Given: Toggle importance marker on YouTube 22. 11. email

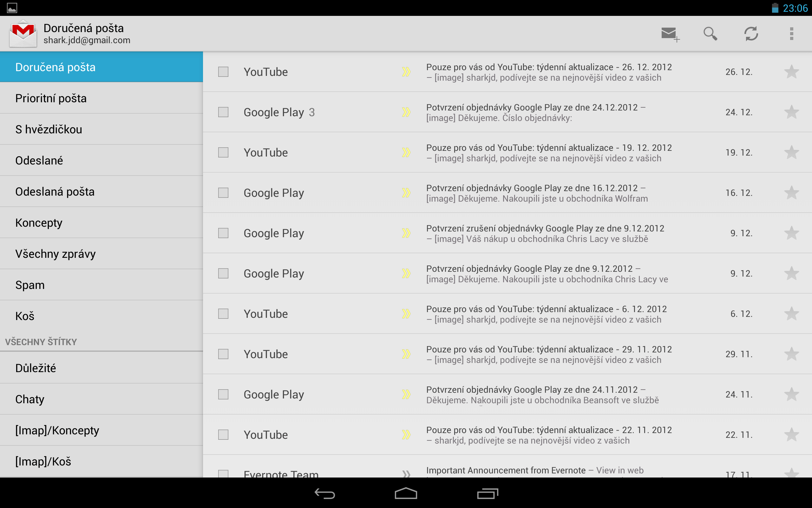Looking at the screenshot, I should pyautogui.click(x=406, y=435).
